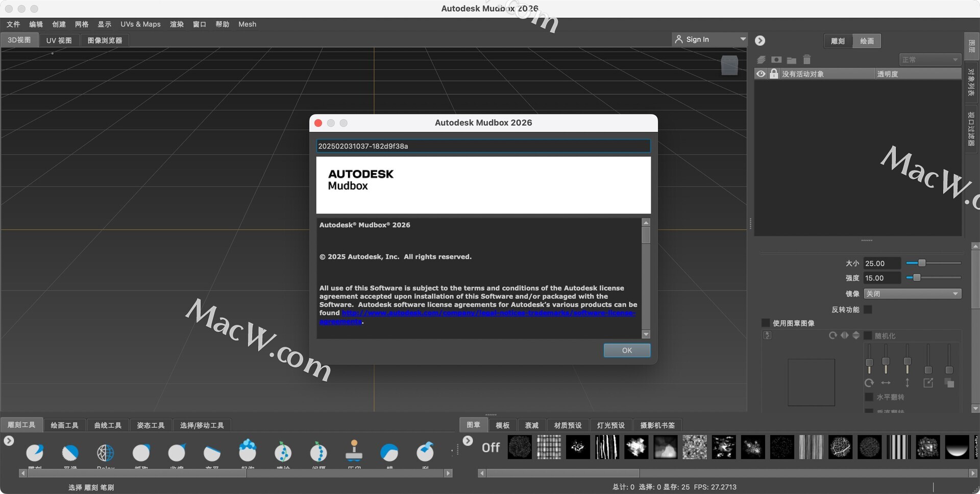Select the 刮 scrape brush icon
This screenshot has height=494, width=980.
pos(425,451)
